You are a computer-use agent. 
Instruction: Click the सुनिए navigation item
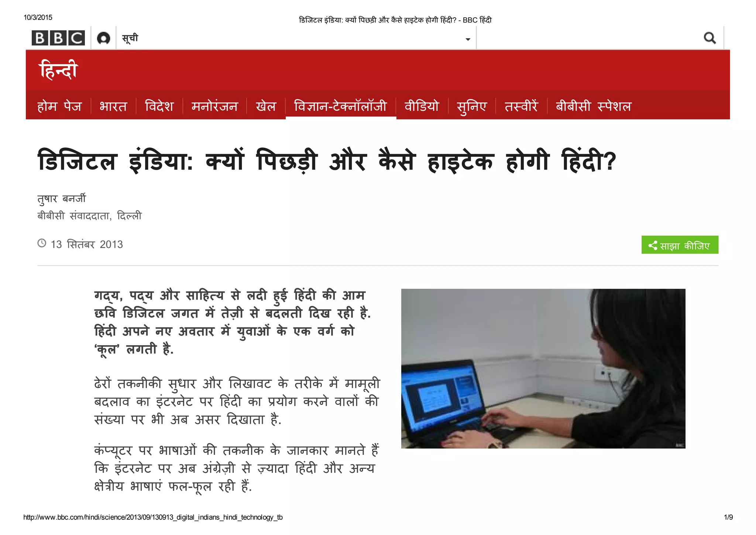pyautogui.click(x=471, y=106)
